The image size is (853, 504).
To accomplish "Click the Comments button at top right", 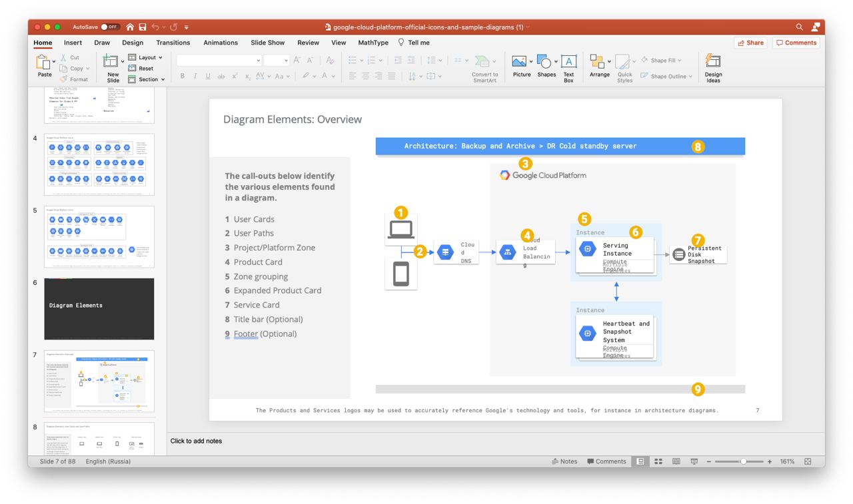I will pyautogui.click(x=796, y=43).
